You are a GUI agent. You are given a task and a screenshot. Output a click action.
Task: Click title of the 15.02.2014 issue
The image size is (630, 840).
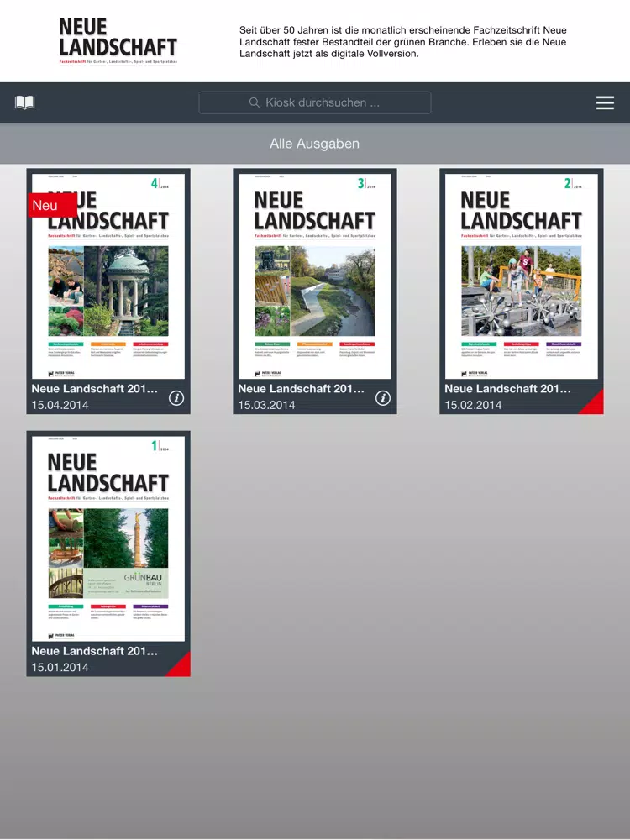click(508, 389)
